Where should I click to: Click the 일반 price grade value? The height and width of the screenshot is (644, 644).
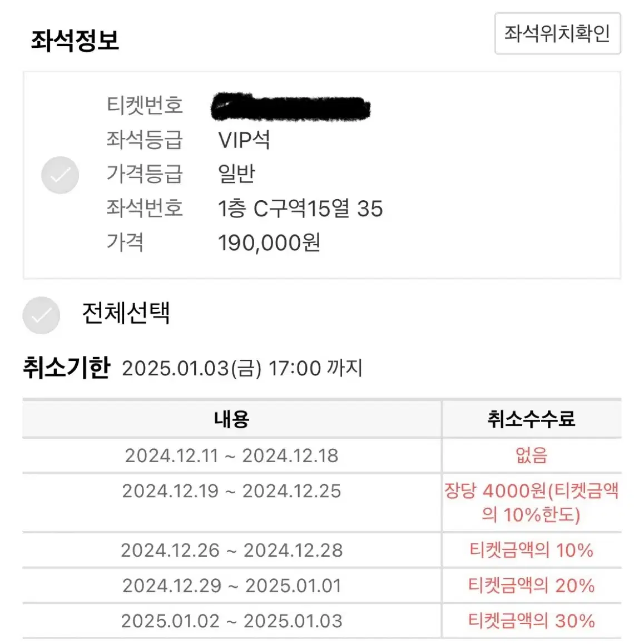pyautogui.click(x=236, y=174)
